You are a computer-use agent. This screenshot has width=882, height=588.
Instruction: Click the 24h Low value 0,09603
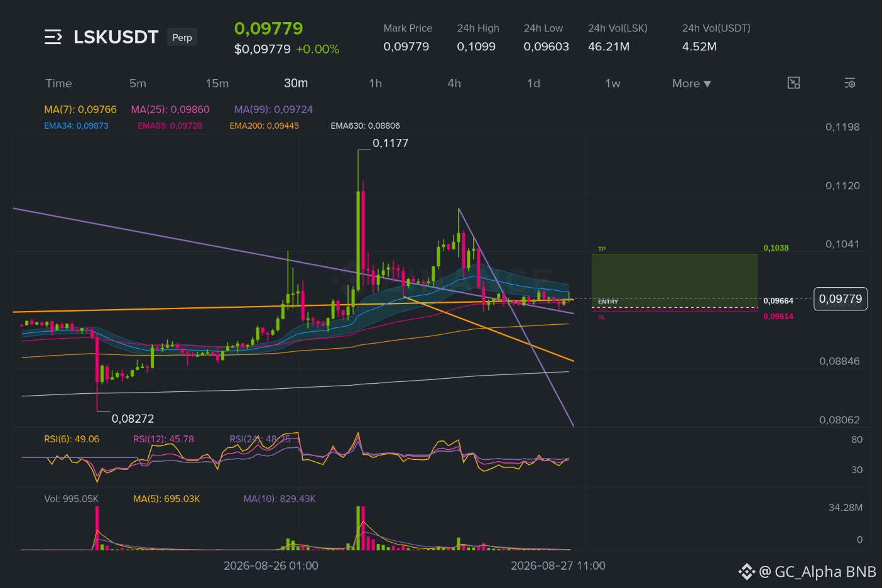547,46
